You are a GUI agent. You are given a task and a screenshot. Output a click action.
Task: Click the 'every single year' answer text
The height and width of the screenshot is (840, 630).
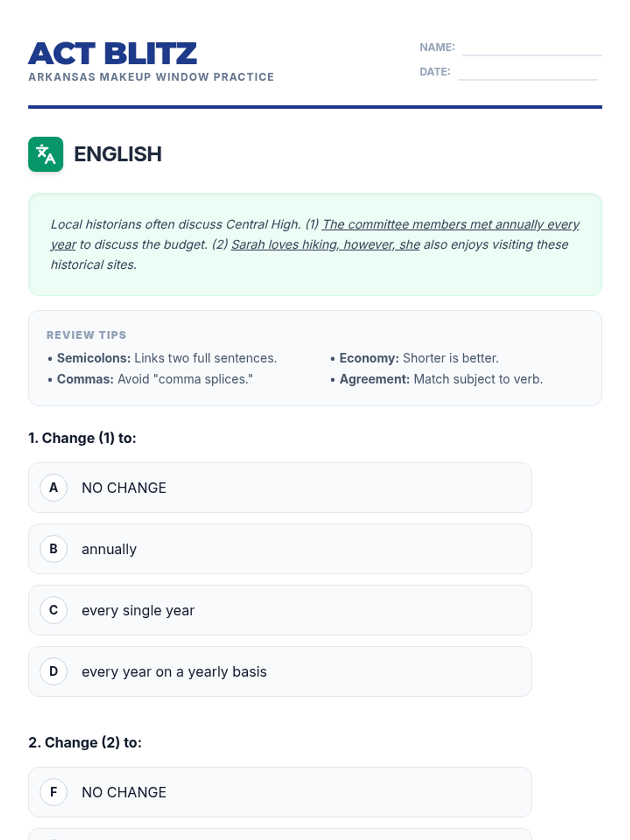point(138,611)
